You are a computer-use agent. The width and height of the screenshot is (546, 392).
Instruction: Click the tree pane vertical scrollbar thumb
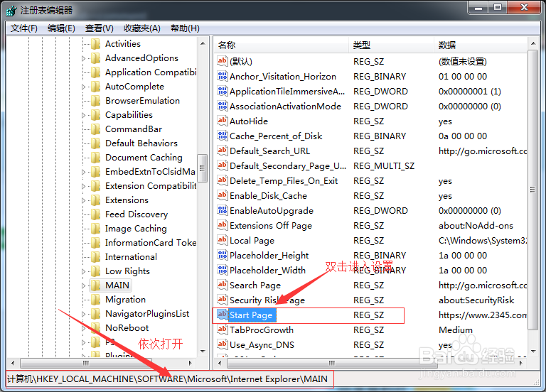pyautogui.click(x=203, y=169)
